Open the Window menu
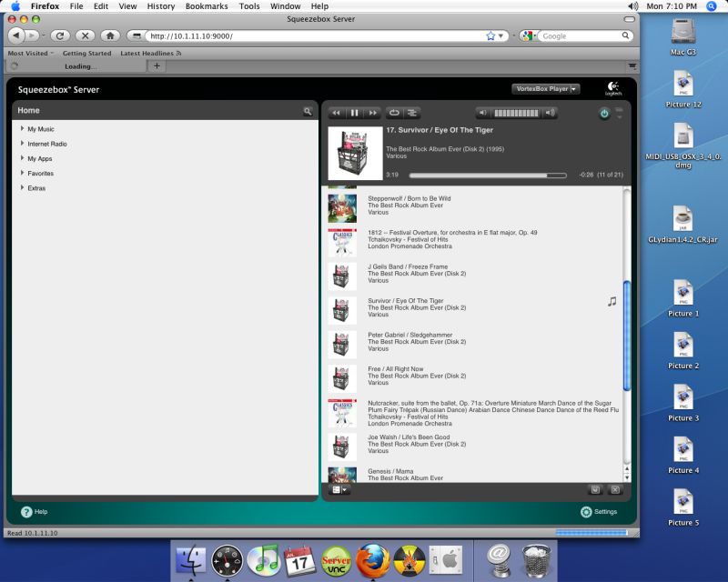Viewport: 728px width, 582px height. tap(285, 6)
